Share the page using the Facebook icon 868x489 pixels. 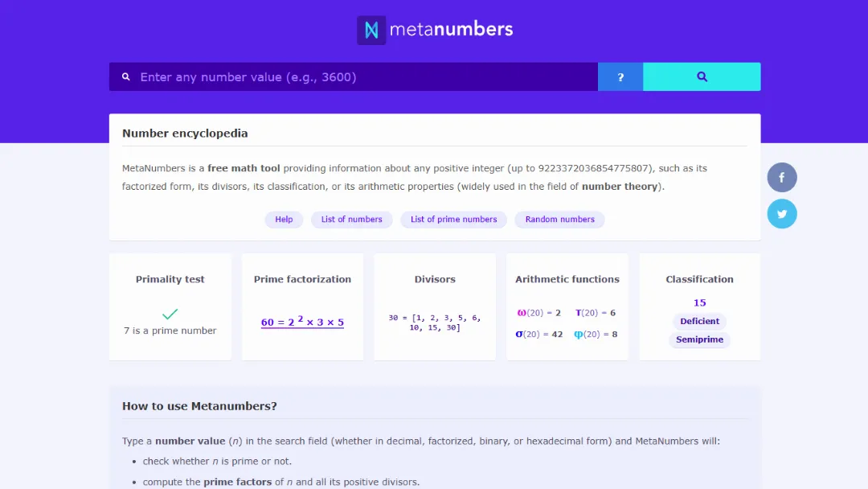coord(781,177)
